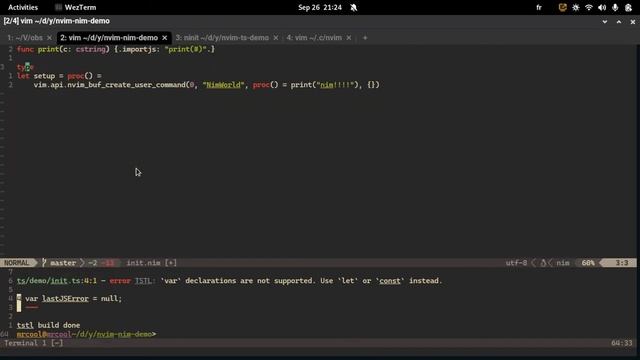Viewport: 640px width, 360px height.
Task: Click Terminal 1 [-] statusline label
Action: (x=33, y=343)
